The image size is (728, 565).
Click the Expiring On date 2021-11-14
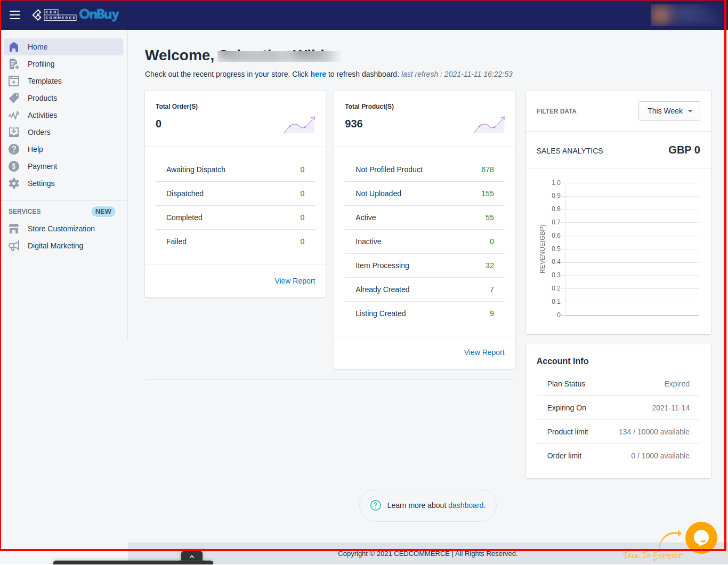click(x=671, y=408)
